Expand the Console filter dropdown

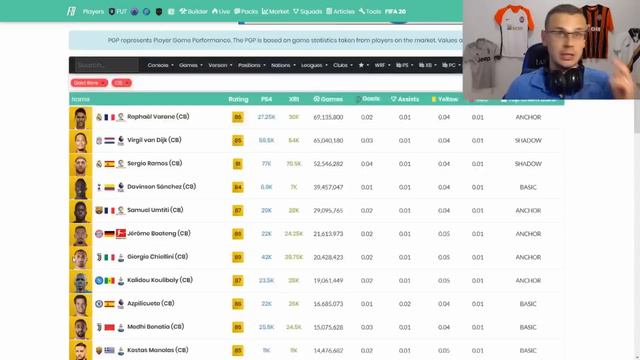160,65
